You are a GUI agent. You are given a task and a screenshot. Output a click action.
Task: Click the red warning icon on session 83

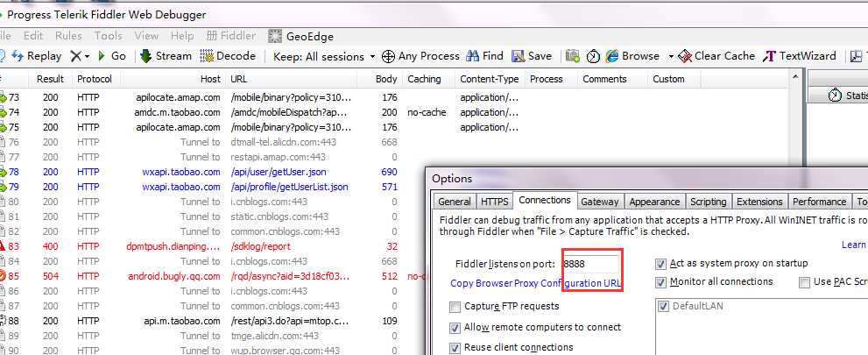[2, 246]
